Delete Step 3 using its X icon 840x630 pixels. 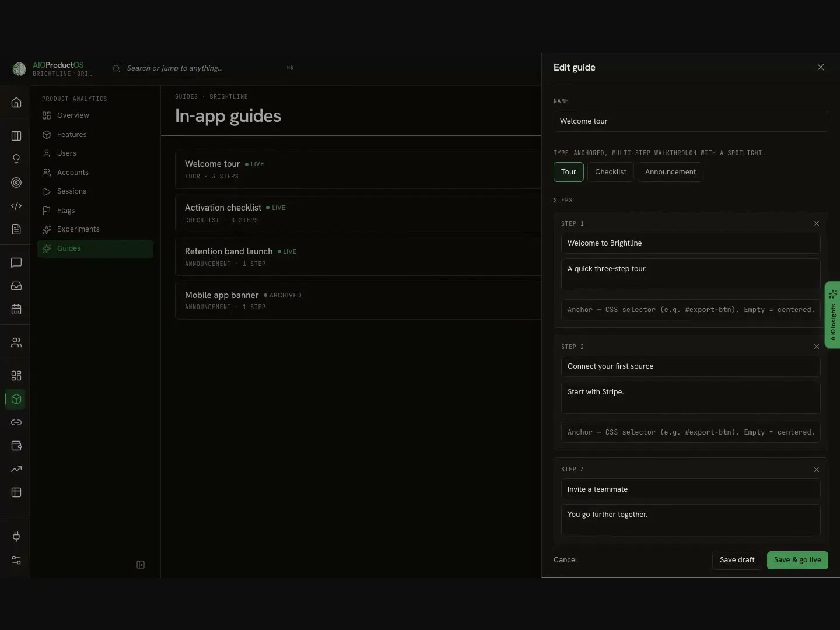(817, 470)
